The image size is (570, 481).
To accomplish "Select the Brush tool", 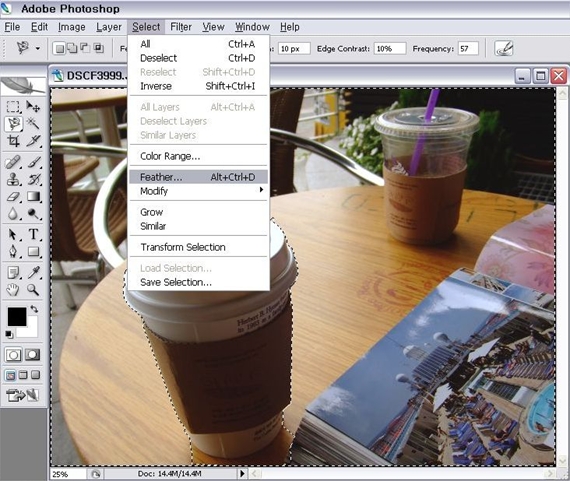I will coord(33,162).
